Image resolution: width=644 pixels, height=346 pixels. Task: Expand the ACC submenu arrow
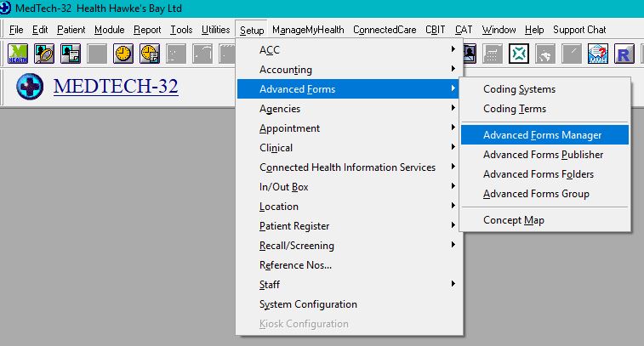click(453, 48)
